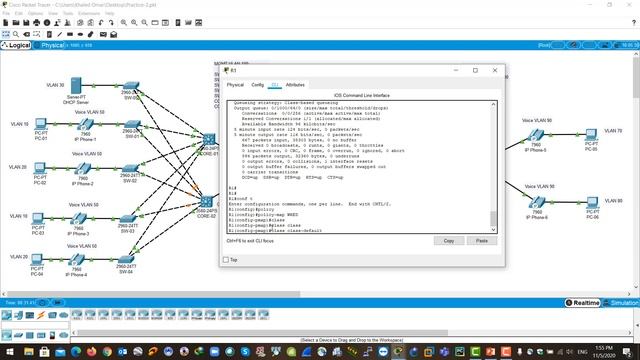Click the fast forward time button
640x360 pixels.
[58, 303]
